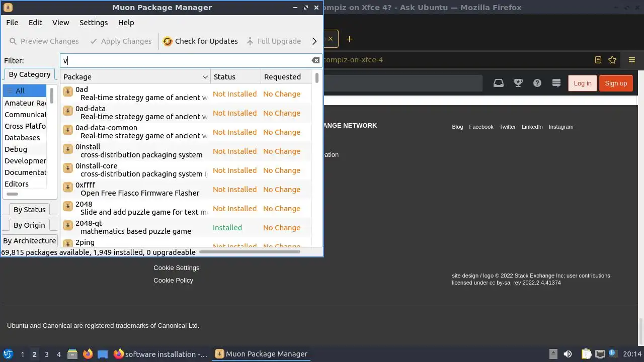Open the Help menu

coord(126,23)
